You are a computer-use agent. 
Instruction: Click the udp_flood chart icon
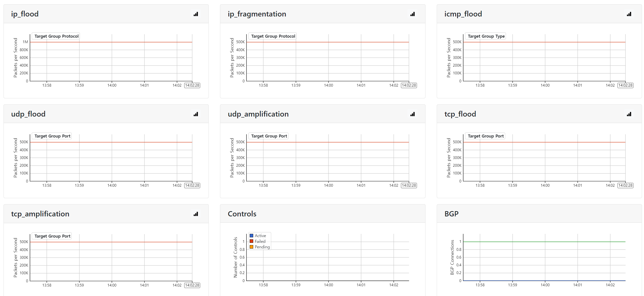pos(196,114)
